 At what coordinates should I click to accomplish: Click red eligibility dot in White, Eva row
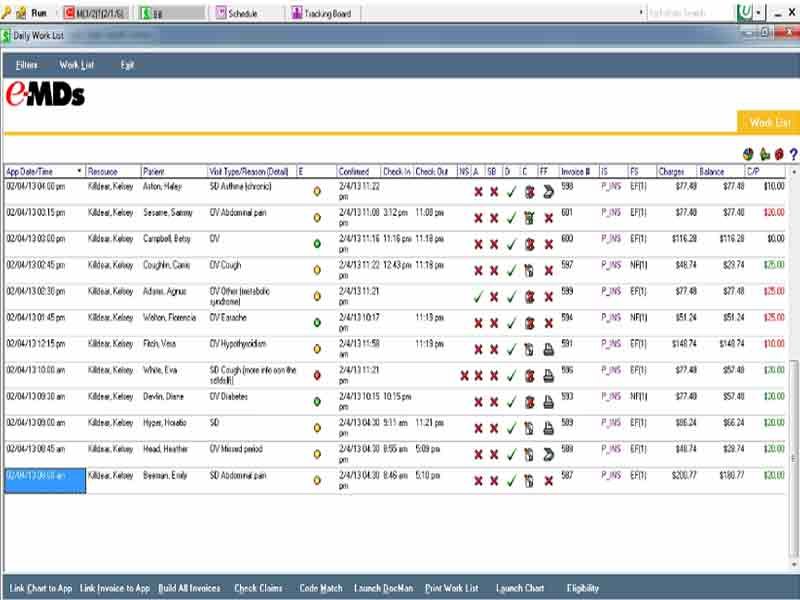coord(317,376)
